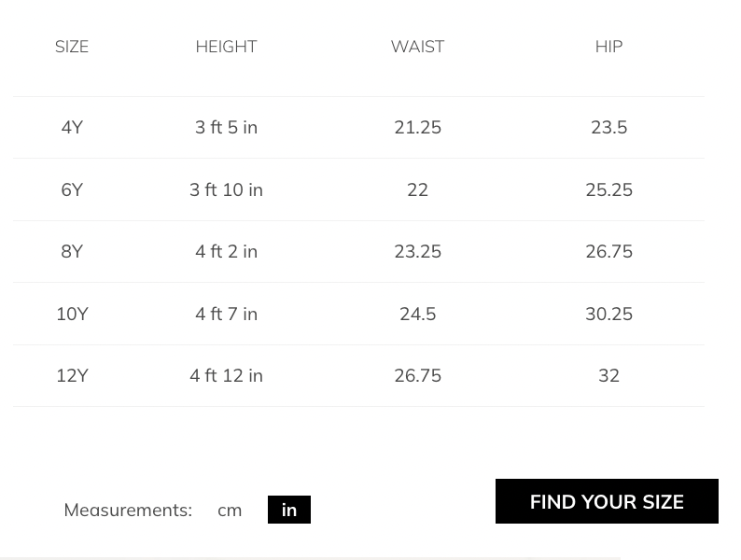This screenshot has width=741, height=560.
Task: Click the HIP column header
Action: [608, 47]
